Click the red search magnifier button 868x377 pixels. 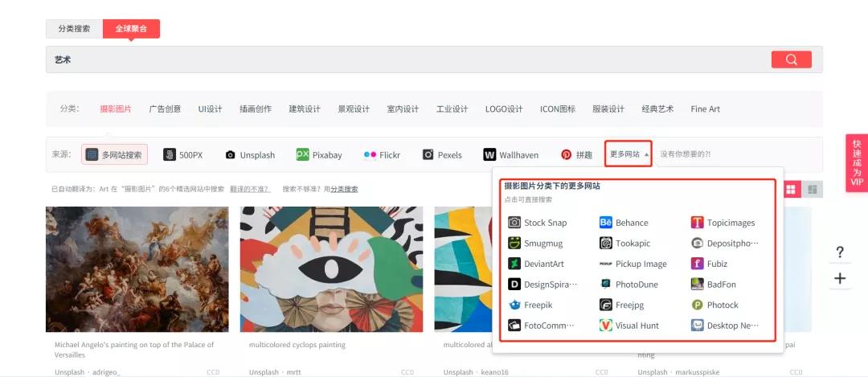tap(792, 59)
